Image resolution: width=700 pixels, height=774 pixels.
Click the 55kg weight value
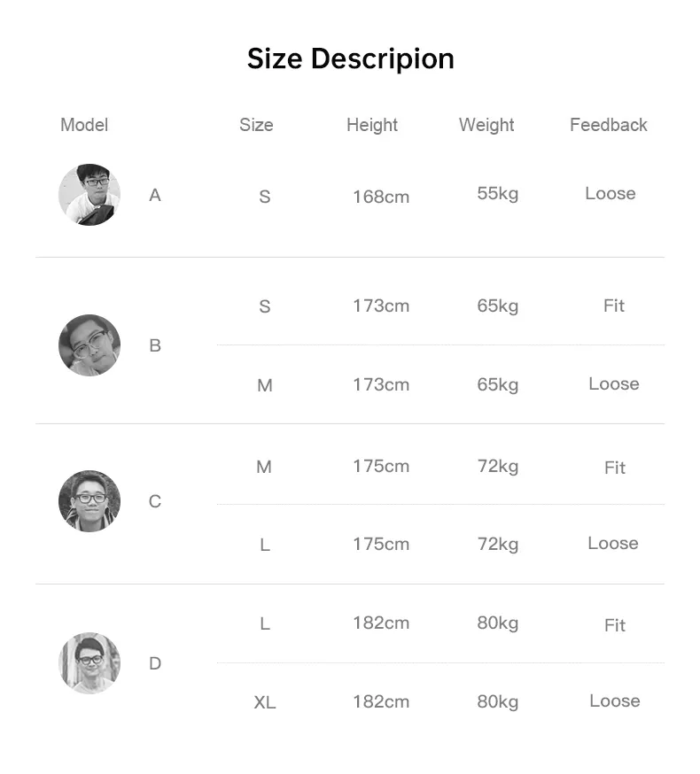pos(497,194)
